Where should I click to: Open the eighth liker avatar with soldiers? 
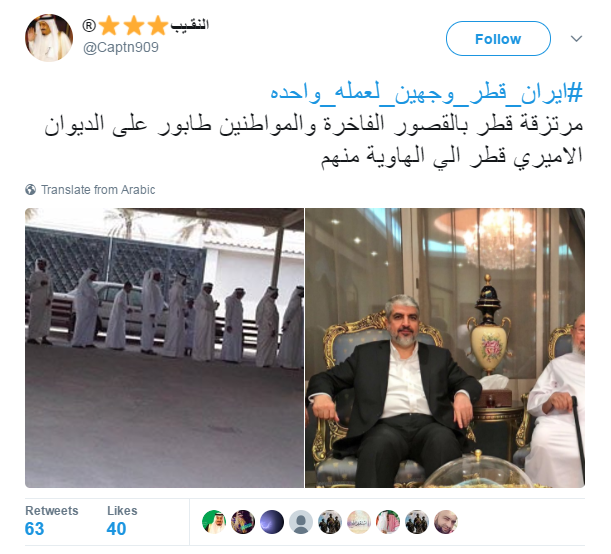(417, 522)
